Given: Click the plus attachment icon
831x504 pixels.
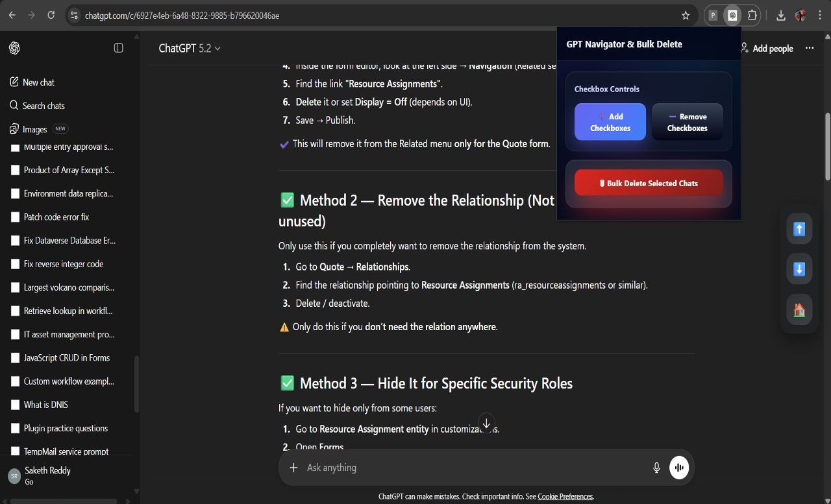Looking at the screenshot, I should tap(293, 467).
